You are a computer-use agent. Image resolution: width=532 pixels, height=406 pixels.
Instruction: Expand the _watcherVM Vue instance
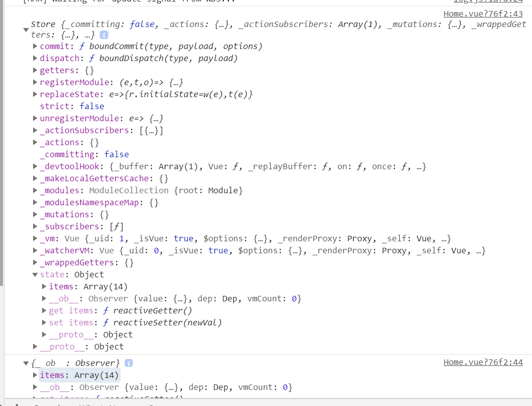(x=35, y=250)
